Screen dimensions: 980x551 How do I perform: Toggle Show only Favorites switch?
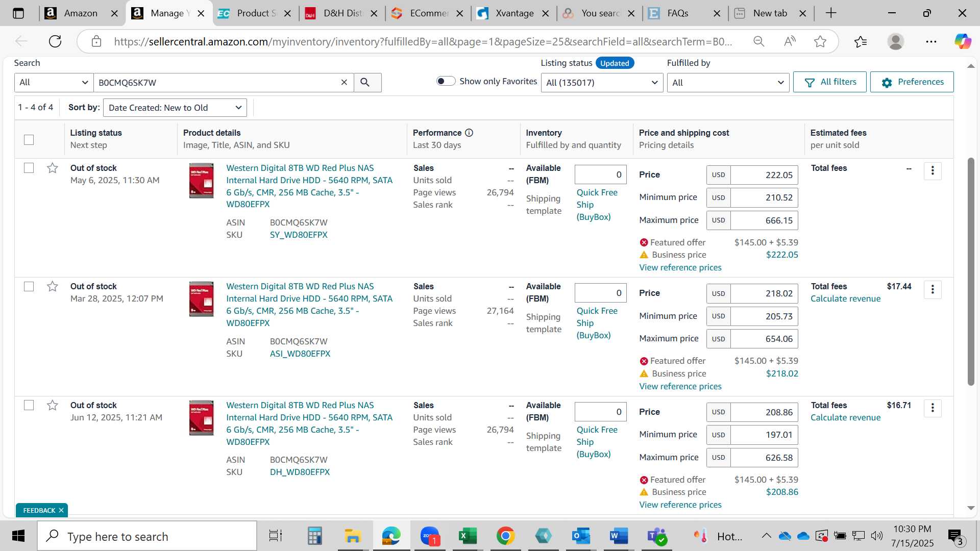coord(446,81)
